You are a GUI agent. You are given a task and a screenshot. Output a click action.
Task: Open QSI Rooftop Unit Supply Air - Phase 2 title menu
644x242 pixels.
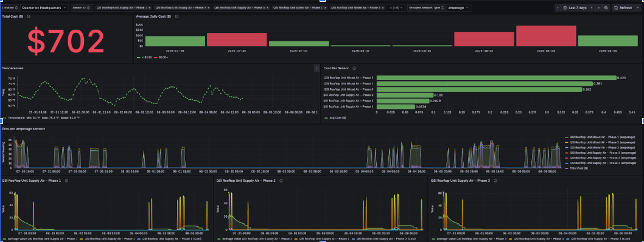pos(246,180)
